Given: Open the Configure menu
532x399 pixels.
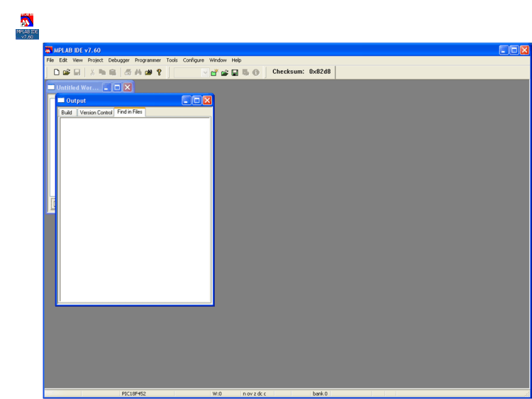Looking at the screenshot, I should tap(194, 60).
